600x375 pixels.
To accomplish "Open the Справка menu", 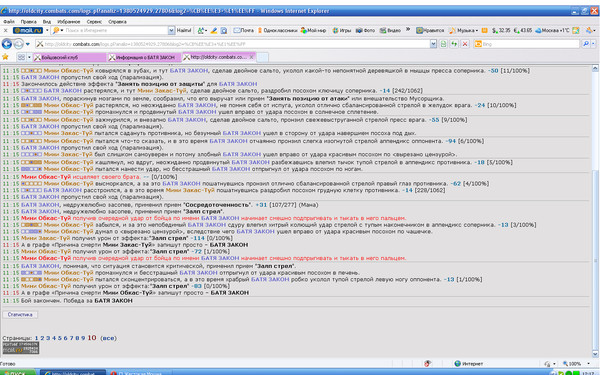I will point(117,22).
